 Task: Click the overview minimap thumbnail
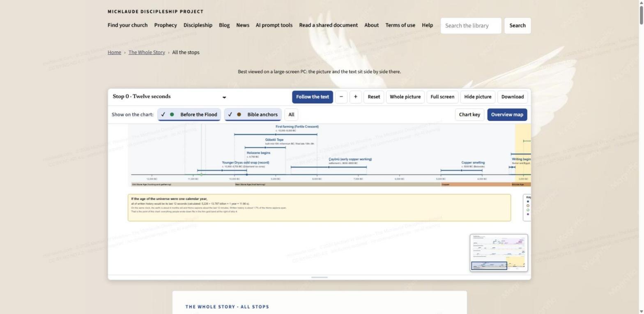tap(499, 253)
